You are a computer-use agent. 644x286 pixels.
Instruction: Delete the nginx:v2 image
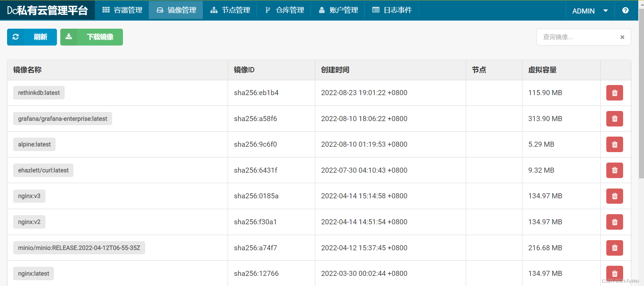(x=614, y=222)
